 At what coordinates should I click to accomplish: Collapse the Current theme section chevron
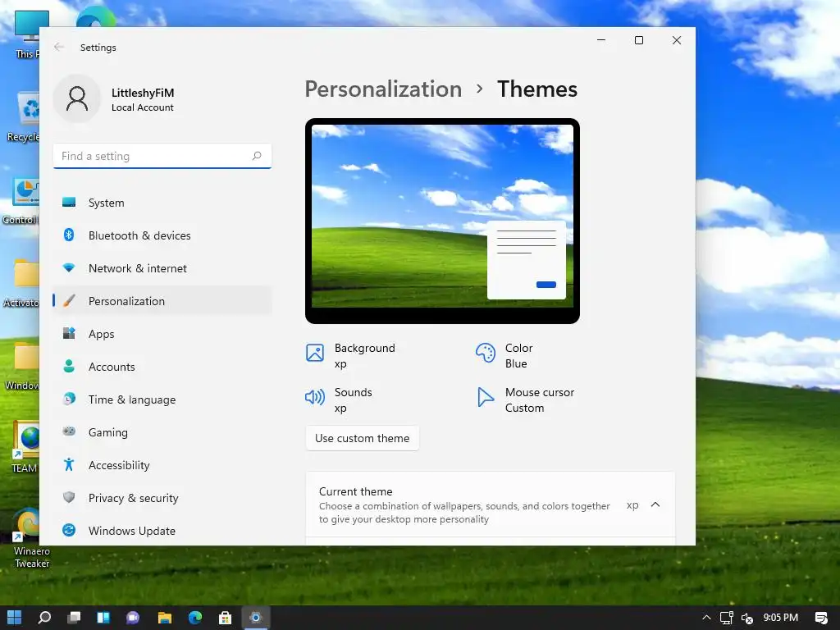655,504
